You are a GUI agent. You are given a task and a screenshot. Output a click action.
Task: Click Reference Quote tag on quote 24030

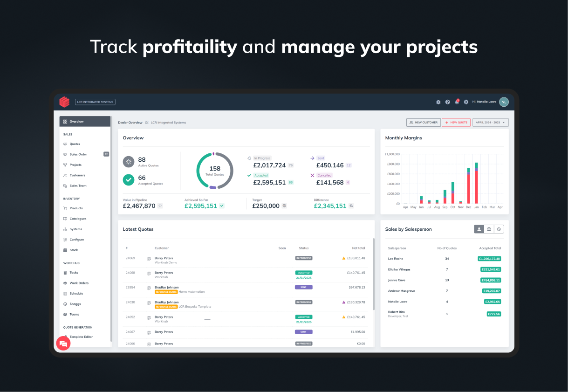(x=166, y=307)
